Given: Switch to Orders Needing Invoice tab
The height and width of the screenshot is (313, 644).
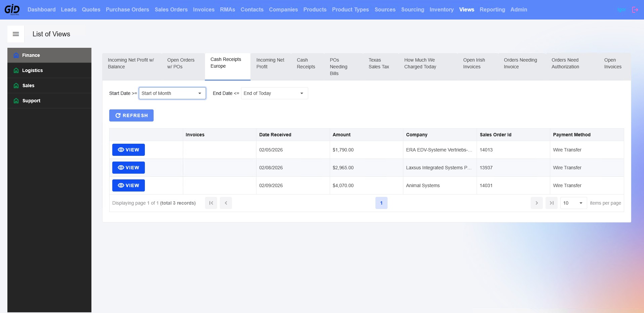Looking at the screenshot, I should [x=522, y=67].
